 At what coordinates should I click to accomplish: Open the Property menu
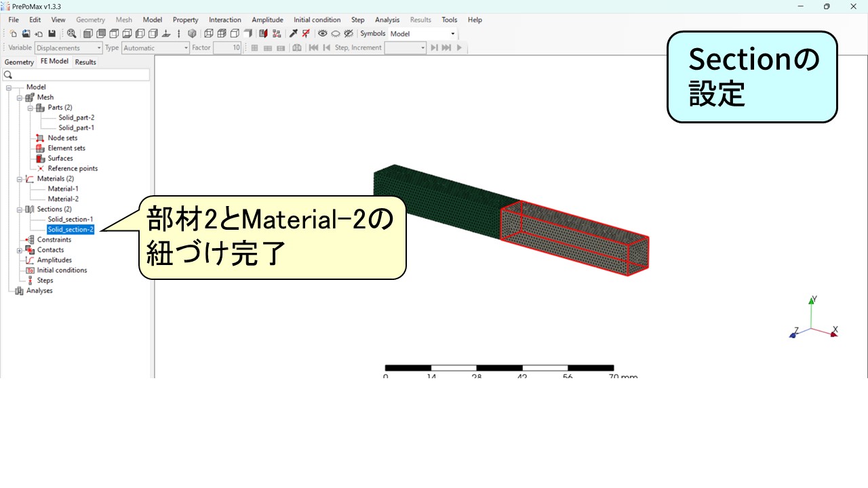(185, 20)
